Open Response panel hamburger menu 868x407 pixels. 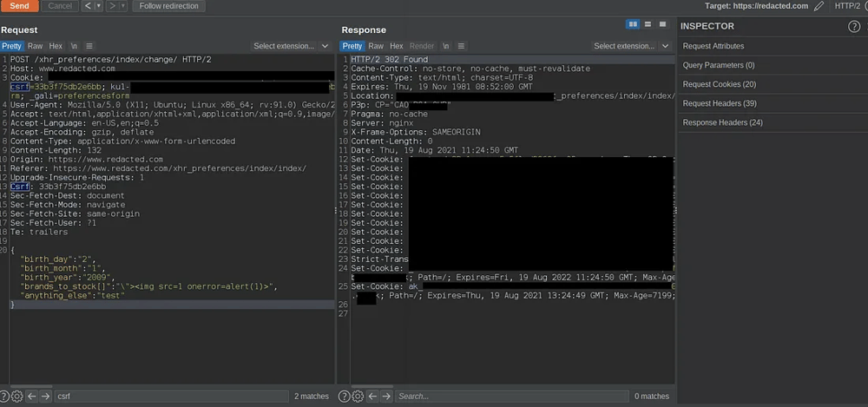[x=461, y=46]
